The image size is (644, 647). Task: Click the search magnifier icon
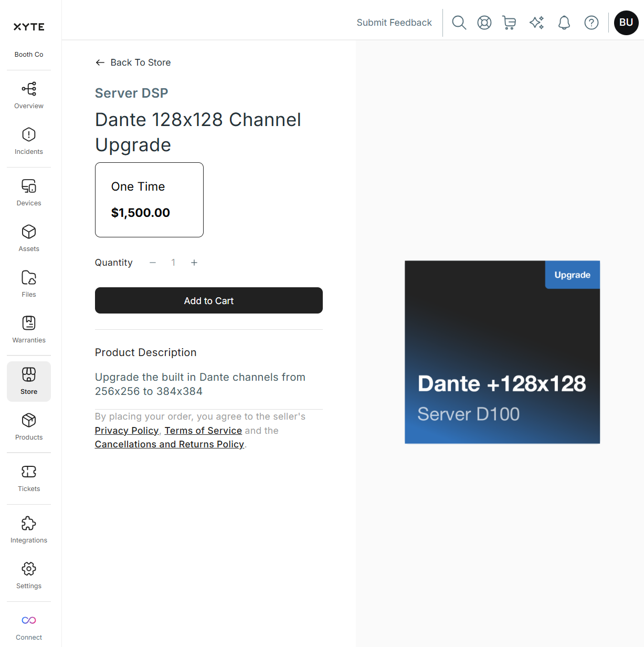coord(459,23)
